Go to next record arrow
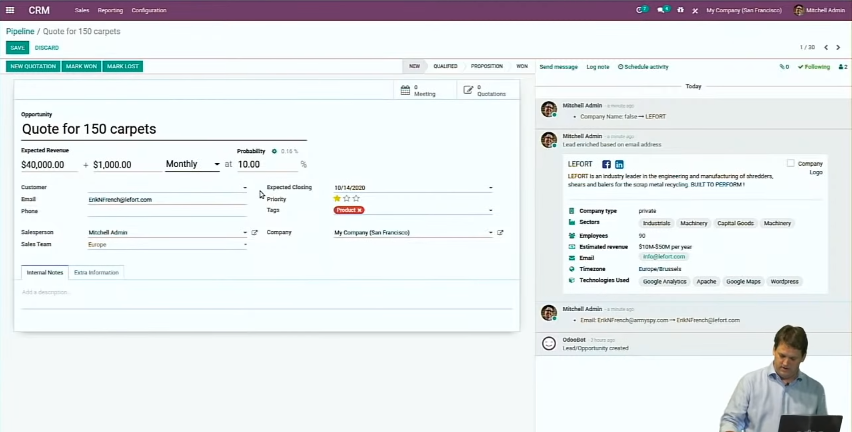The height and width of the screenshot is (432, 852). click(838, 47)
